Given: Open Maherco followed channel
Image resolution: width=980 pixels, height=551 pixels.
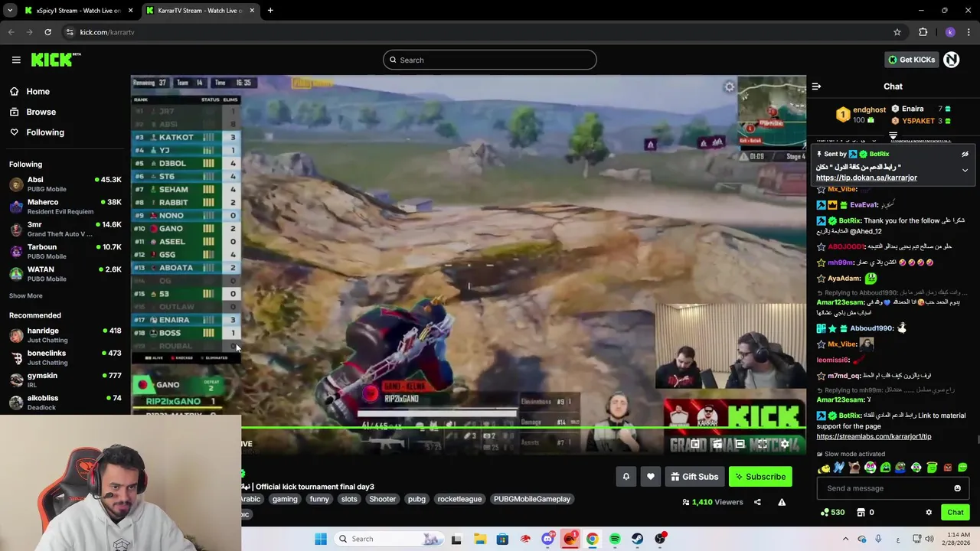Looking at the screenshot, I should click(x=65, y=206).
